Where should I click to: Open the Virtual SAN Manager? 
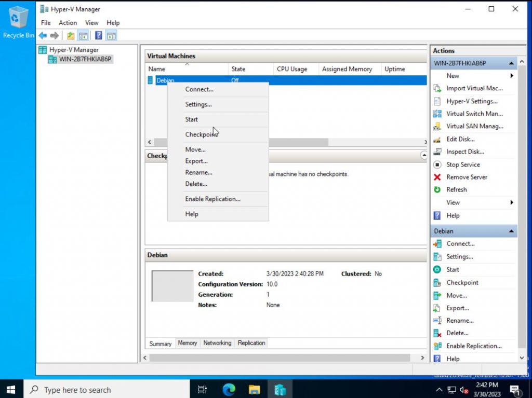(474, 126)
